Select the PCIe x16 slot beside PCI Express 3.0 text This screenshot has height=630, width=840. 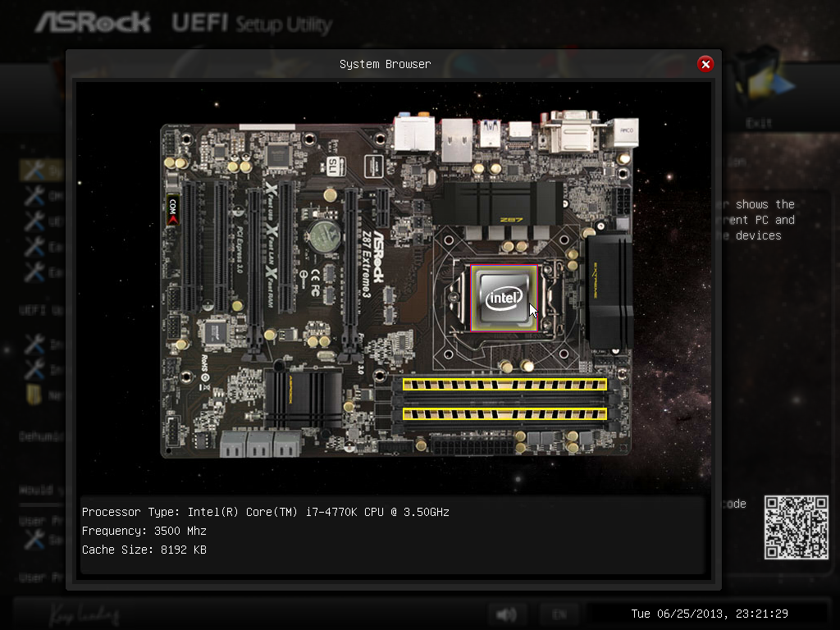(x=256, y=273)
